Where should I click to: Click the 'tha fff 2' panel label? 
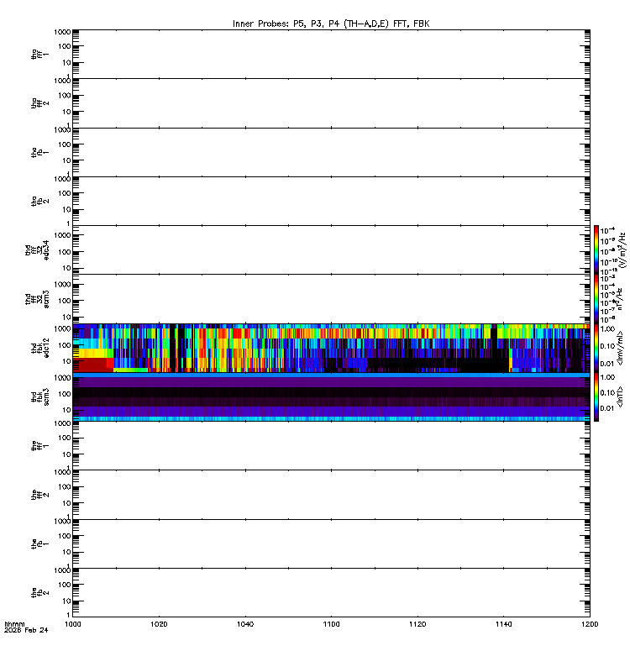tap(39, 103)
